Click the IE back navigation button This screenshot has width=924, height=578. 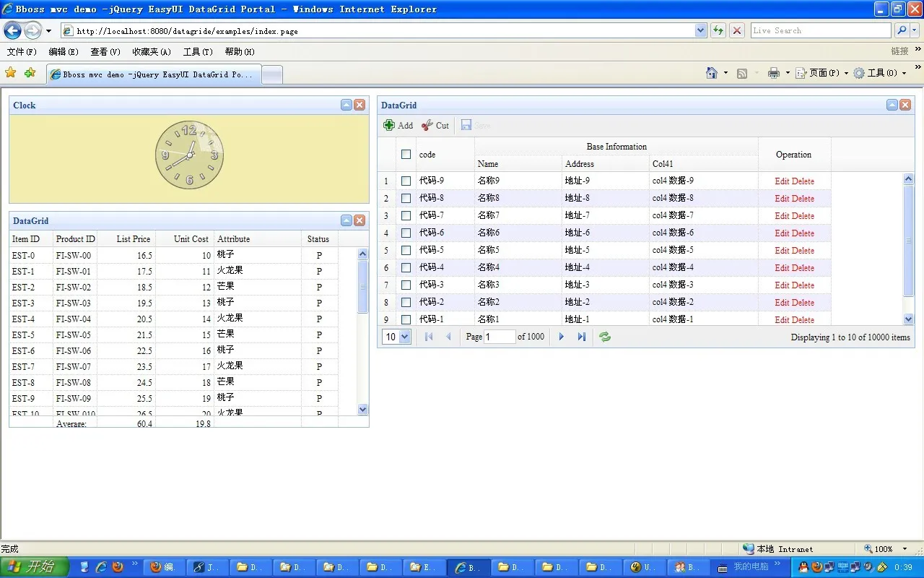[x=13, y=30]
